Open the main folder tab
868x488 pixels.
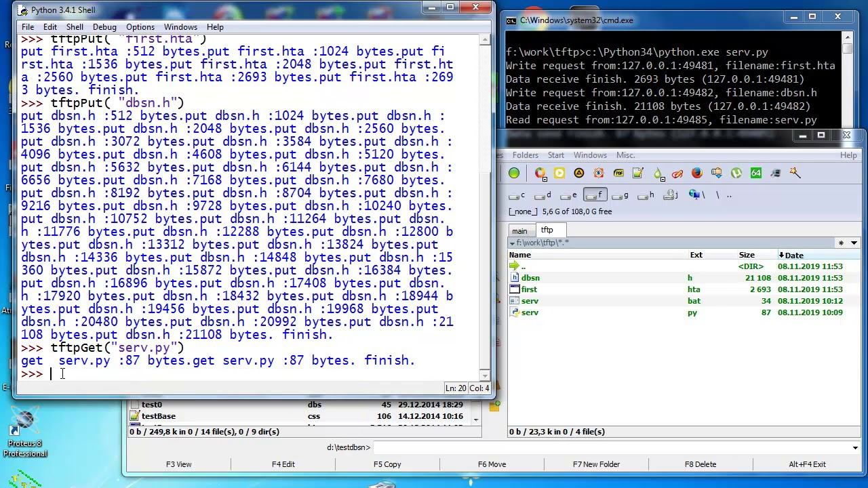pyautogui.click(x=519, y=231)
